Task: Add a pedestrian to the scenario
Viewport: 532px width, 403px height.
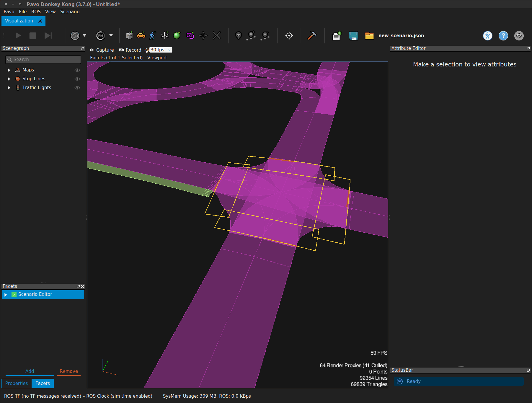Action: [x=152, y=35]
